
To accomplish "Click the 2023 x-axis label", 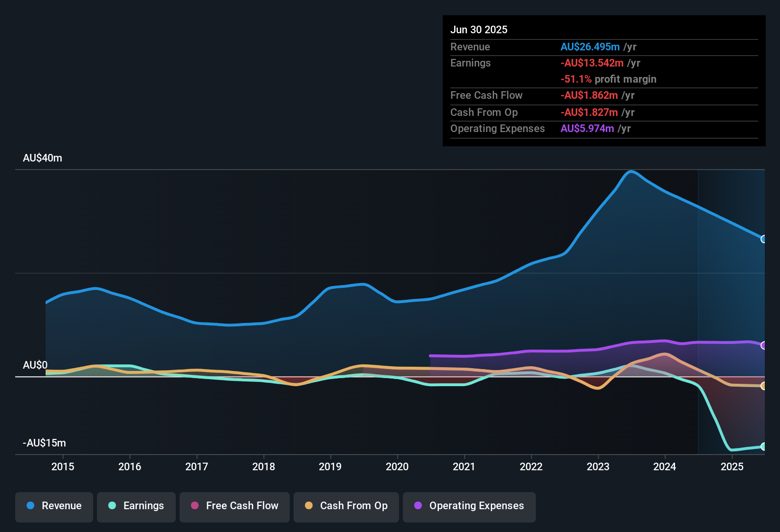I will click(598, 466).
